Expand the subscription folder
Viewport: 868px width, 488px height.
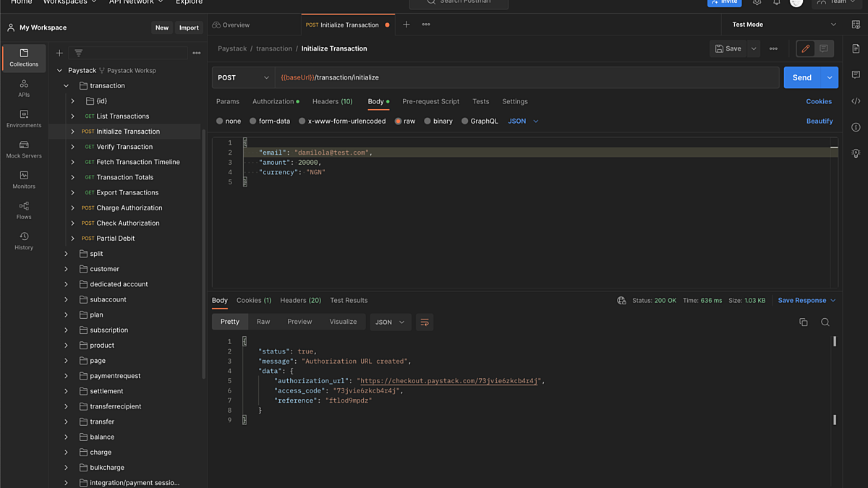tap(67, 330)
